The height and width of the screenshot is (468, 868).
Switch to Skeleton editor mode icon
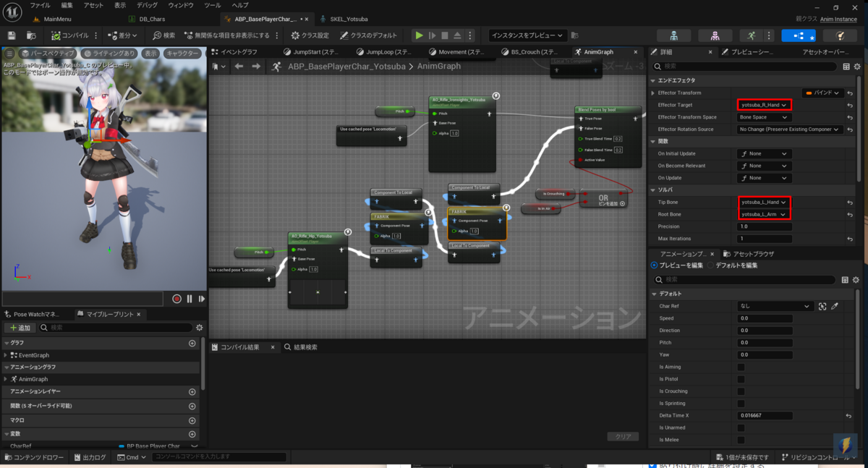point(673,35)
